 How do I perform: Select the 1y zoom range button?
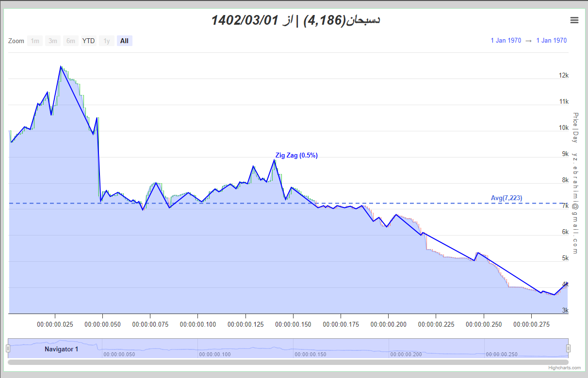coord(107,41)
